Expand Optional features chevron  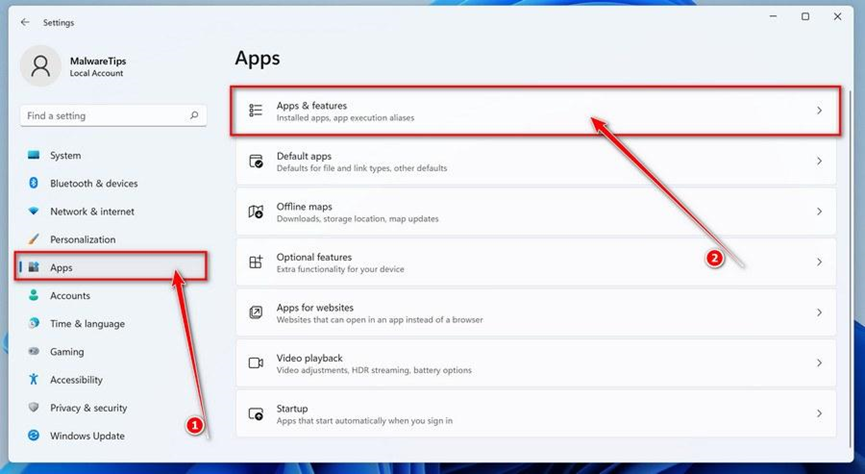pyautogui.click(x=819, y=262)
